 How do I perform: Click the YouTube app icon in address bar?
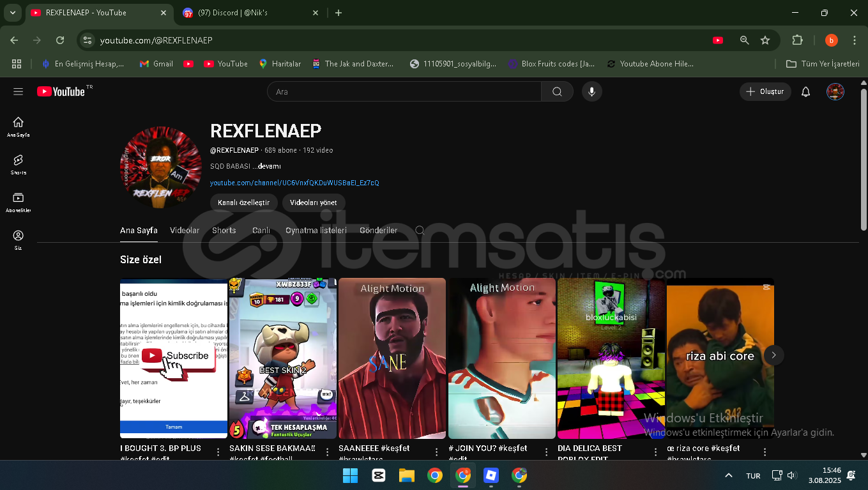click(x=718, y=40)
